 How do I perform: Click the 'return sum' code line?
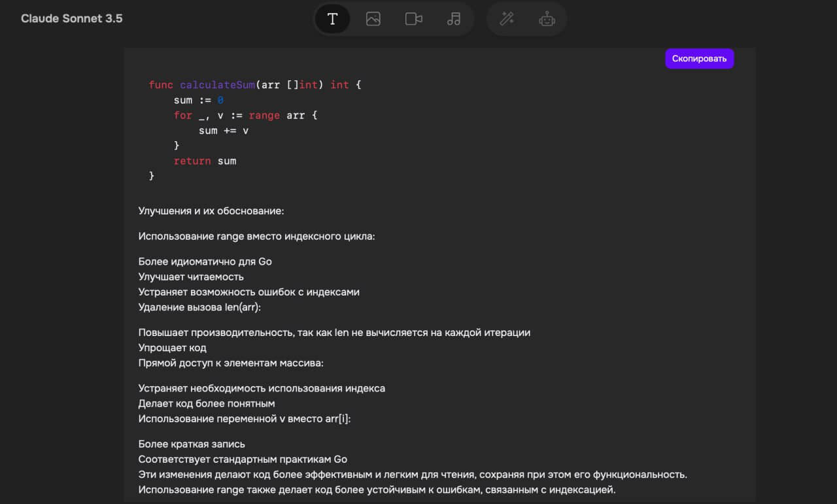(205, 161)
